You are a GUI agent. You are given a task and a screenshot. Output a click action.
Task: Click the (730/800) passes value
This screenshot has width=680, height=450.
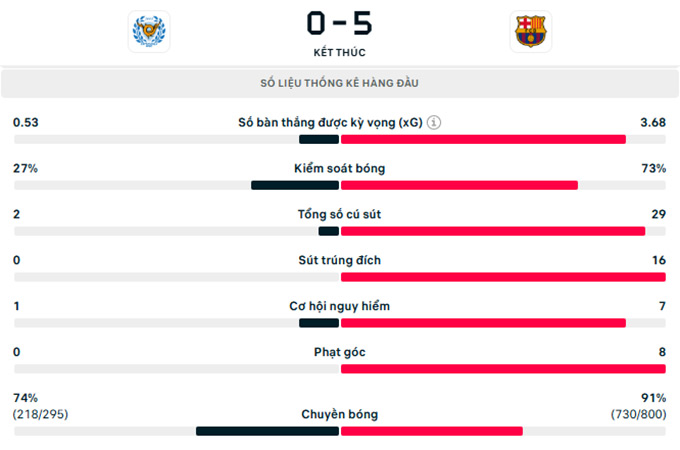coord(638,414)
